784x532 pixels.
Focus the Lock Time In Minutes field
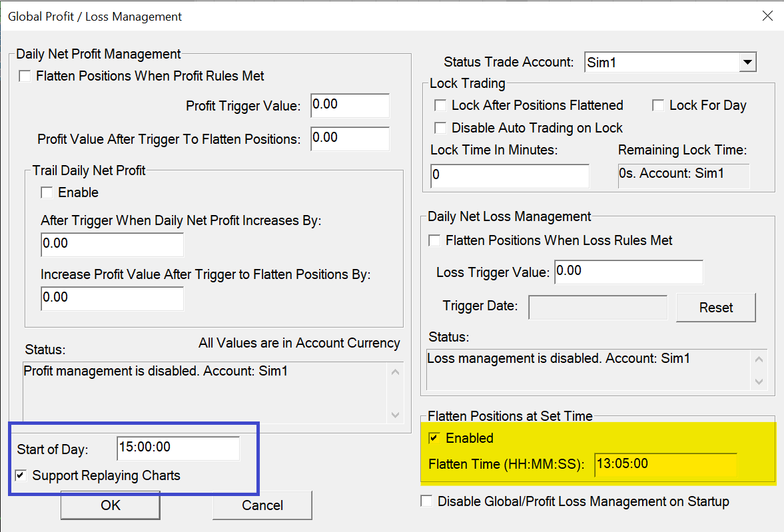point(510,176)
